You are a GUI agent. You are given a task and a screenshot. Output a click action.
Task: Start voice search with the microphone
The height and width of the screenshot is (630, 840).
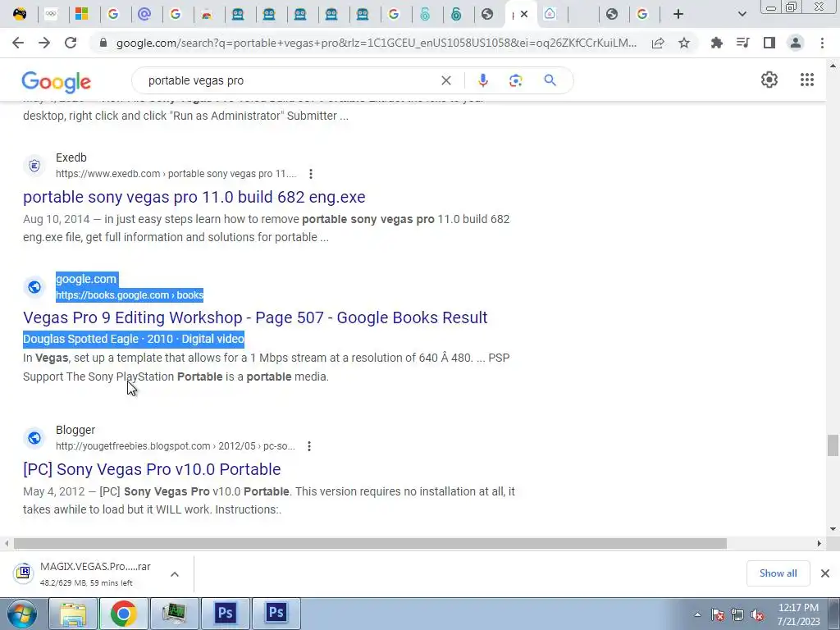[482, 80]
